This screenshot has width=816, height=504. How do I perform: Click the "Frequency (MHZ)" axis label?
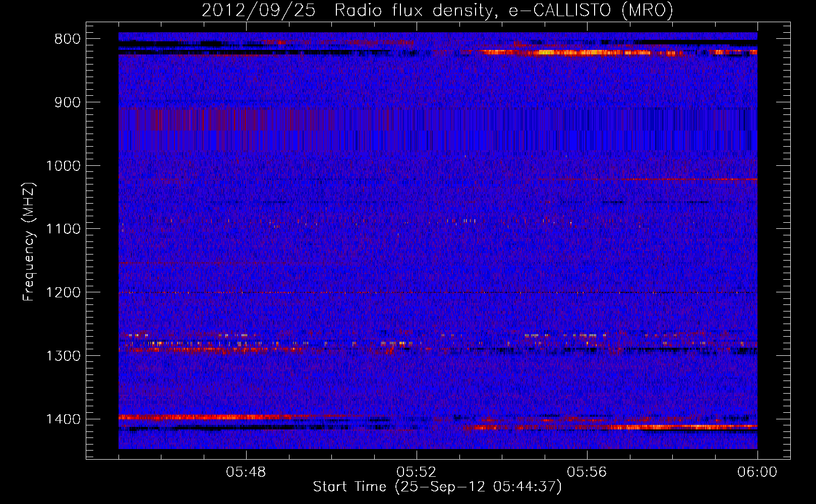point(29,242)
